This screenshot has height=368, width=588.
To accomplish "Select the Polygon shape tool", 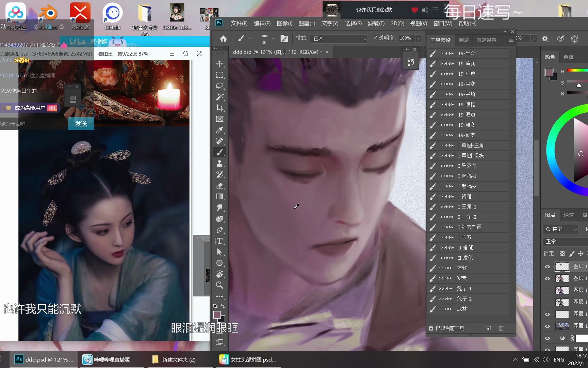I will pyautogui.click(x=219, y=263).
